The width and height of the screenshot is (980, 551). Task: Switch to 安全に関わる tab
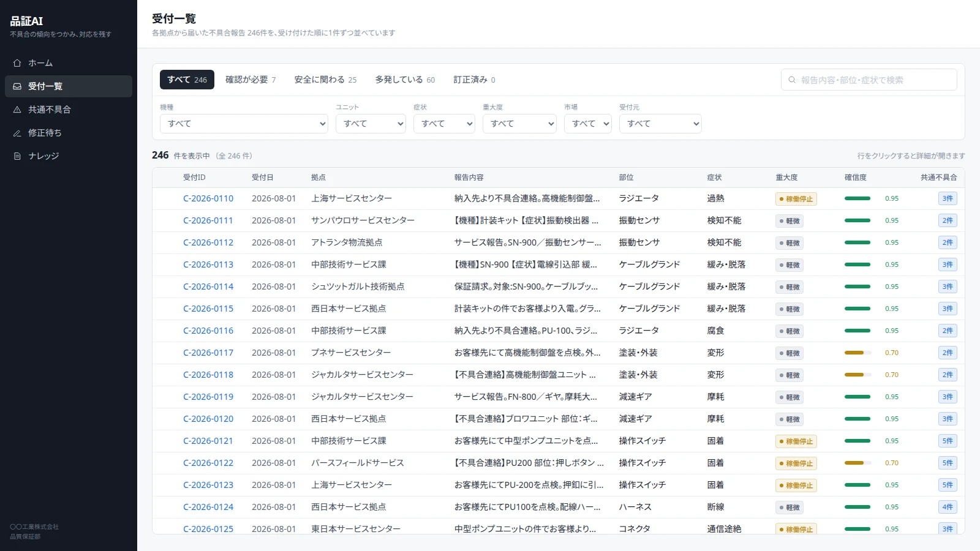tap(325, 80)
